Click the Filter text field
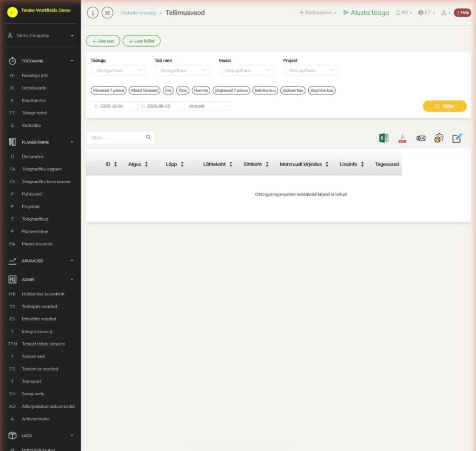Viewport: 476px width, 451px height. (x=120, y=137)
